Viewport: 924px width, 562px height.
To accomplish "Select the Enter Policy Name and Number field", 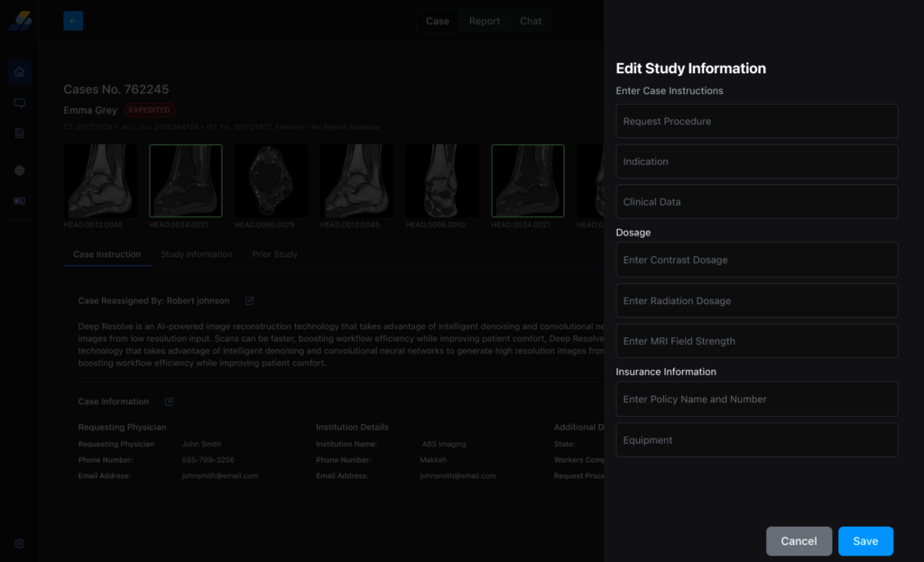I will 756,399.
